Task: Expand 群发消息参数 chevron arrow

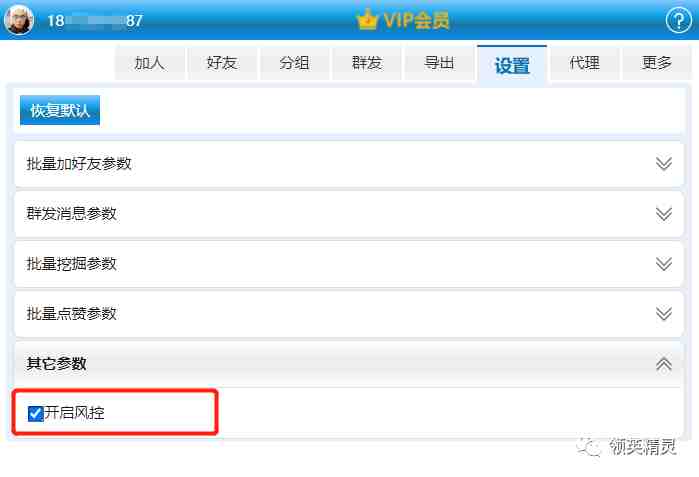Action: (664, 214)
